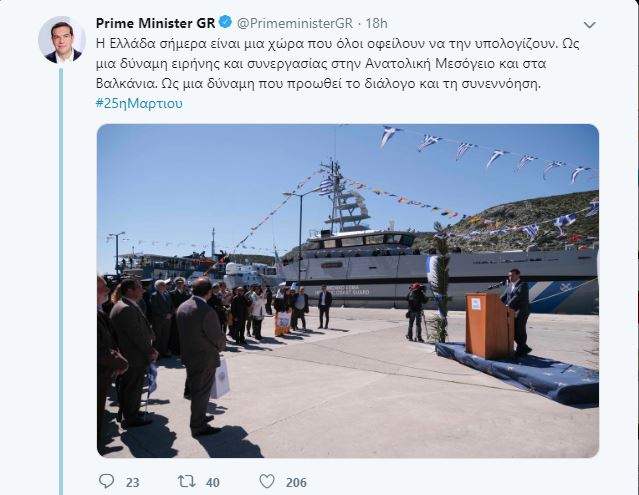Click the Prime Minister GR display name
This screenshot has height=495, width=639.
pyautogui.click(x=155, y=23)
